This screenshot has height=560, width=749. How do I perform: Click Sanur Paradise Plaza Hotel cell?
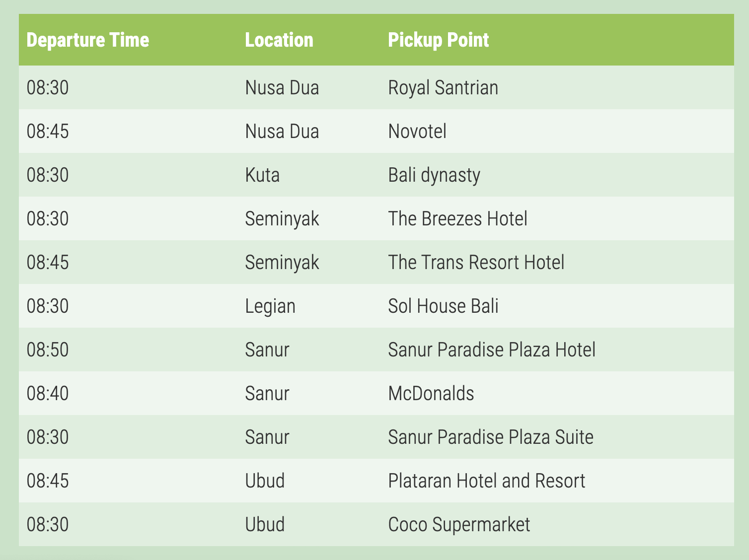pyautogui.click(x=492, y=350)
